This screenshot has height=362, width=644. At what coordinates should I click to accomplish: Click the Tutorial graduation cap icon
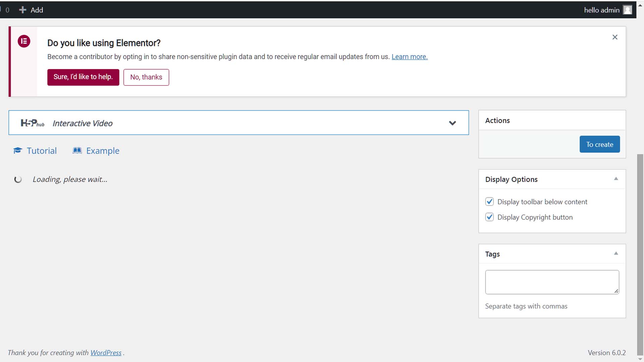(x=18, y=150)
